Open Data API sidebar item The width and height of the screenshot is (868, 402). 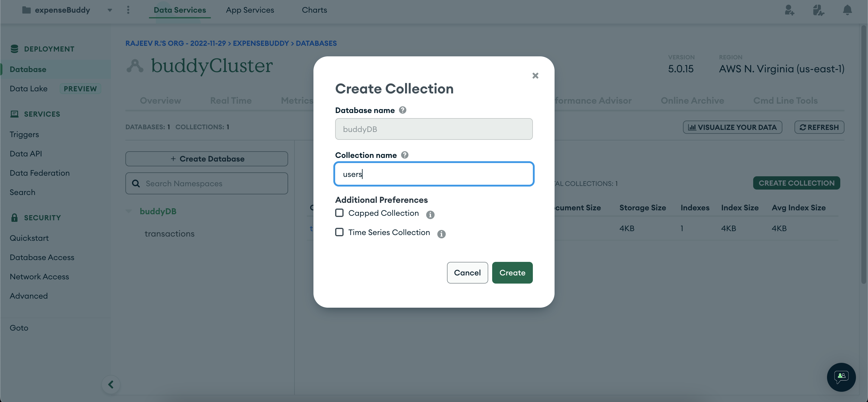tap(26, 154)
